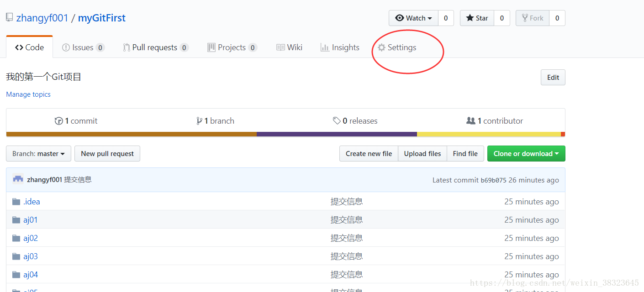Image resolution: width=644 pixels, height=292 pixels.
Task: Open the .idea folder
Action: 32,202
